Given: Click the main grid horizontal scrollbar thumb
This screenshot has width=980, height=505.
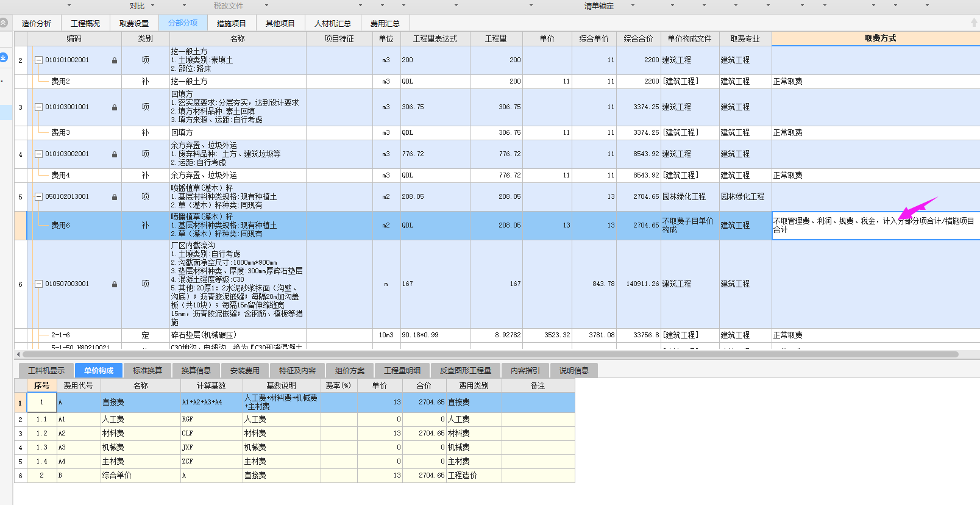Looking at the screenshot, I should (x=491, y=354).
